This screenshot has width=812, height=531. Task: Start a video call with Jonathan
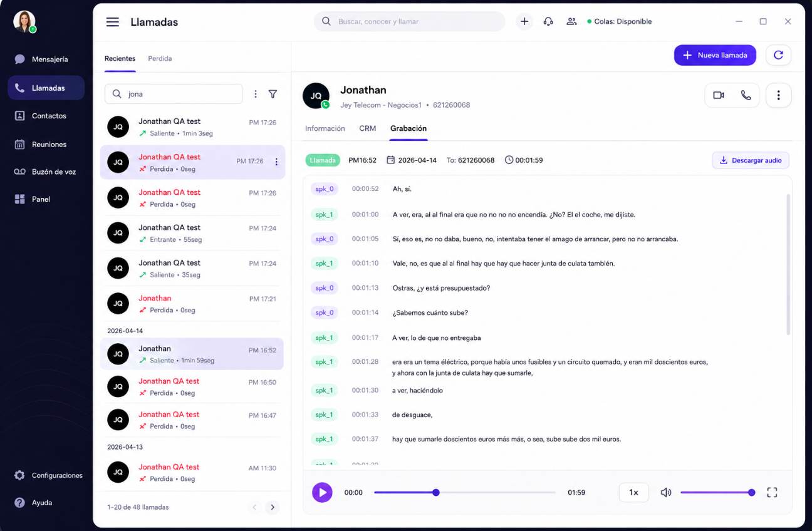719,95
